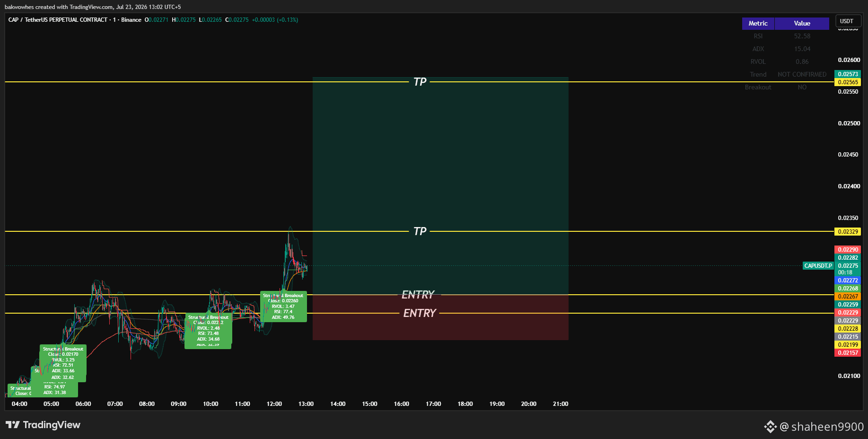Image resolution: width=868 pixels, height=439 pixels.
Task: Select the red stop-loss zone of the long position
Action: [440, 317]
